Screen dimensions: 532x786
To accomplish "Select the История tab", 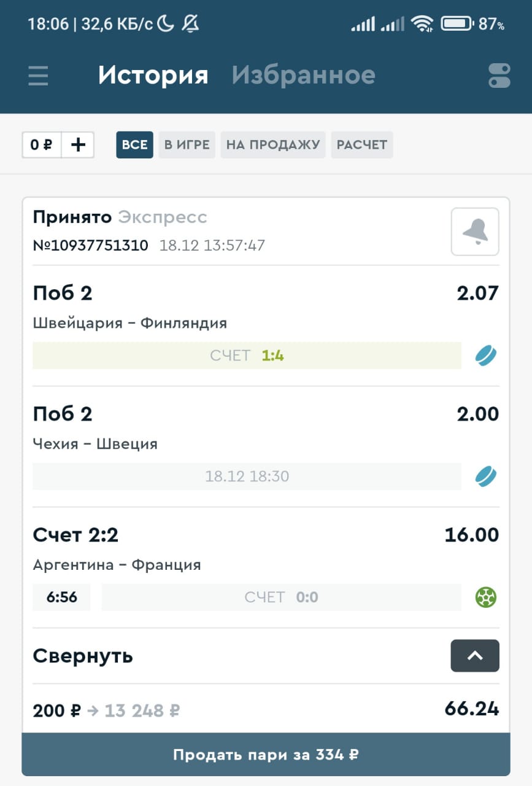I will (x=153, y=75).
